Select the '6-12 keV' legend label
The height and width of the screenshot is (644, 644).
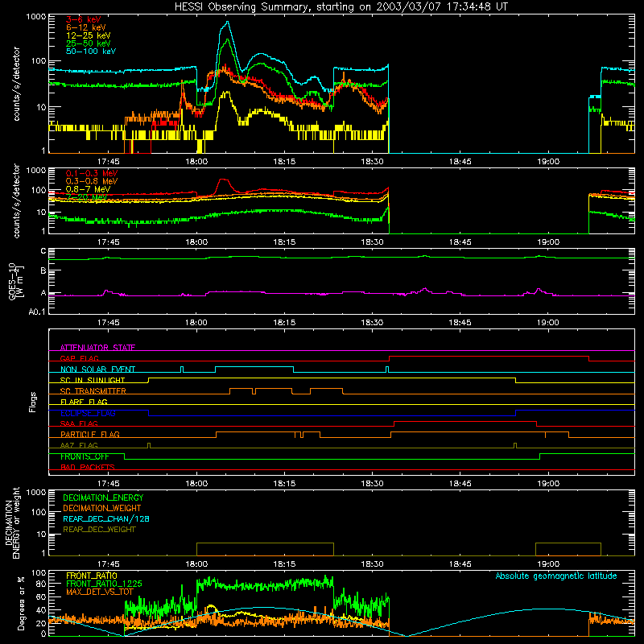click(x=85, y=27)
